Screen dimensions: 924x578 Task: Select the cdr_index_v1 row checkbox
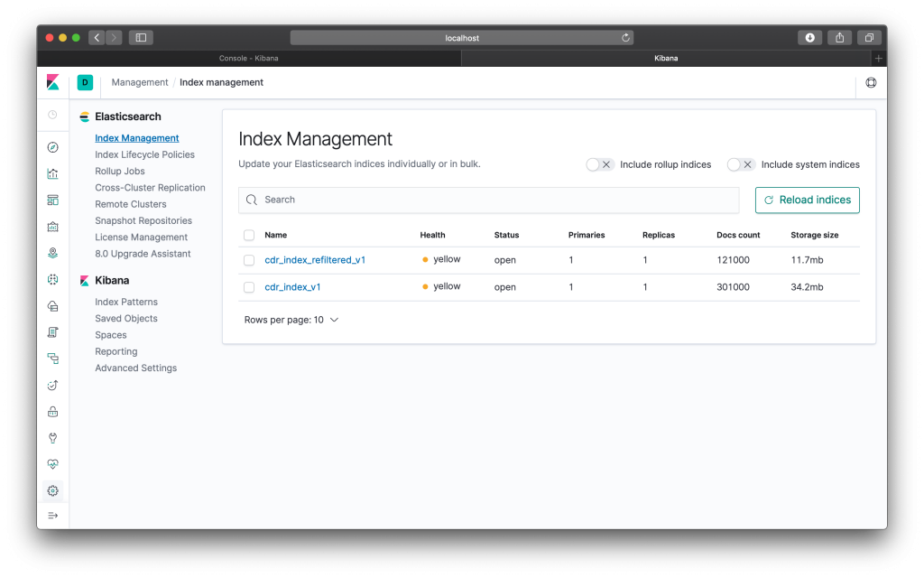[x=249, y=287]
